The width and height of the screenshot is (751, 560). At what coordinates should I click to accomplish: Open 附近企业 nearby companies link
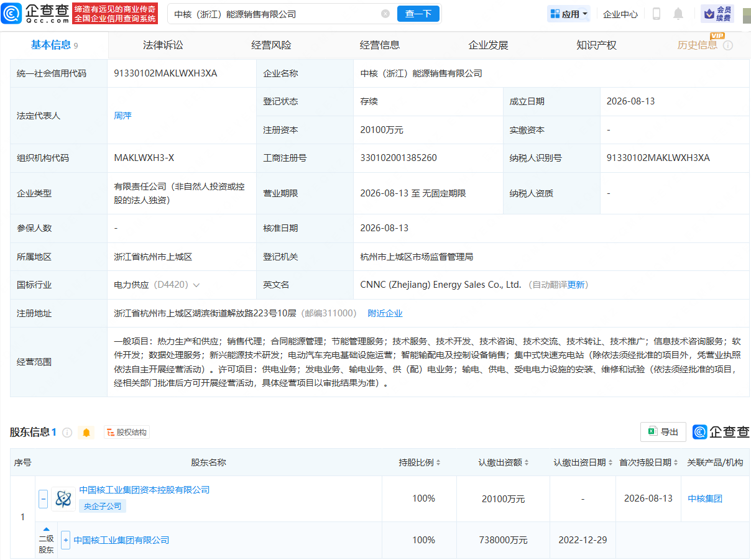[385, 313]
